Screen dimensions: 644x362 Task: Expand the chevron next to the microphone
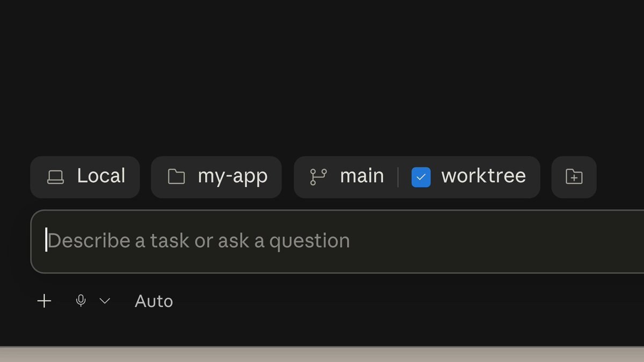105,301
